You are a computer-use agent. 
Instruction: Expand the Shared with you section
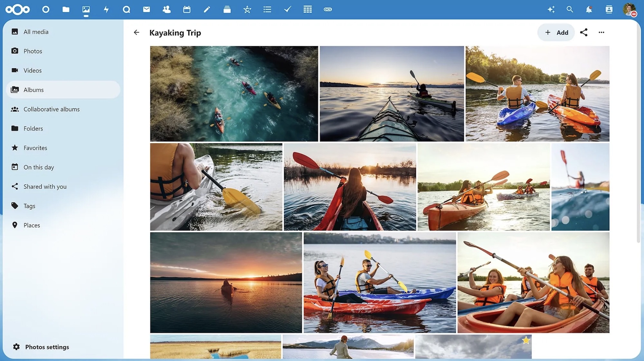[45, 186]
